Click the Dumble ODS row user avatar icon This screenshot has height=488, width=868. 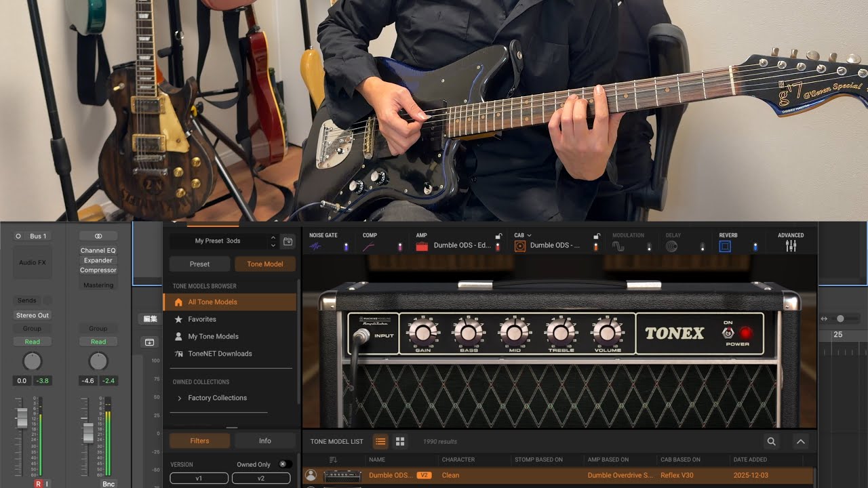311,475
